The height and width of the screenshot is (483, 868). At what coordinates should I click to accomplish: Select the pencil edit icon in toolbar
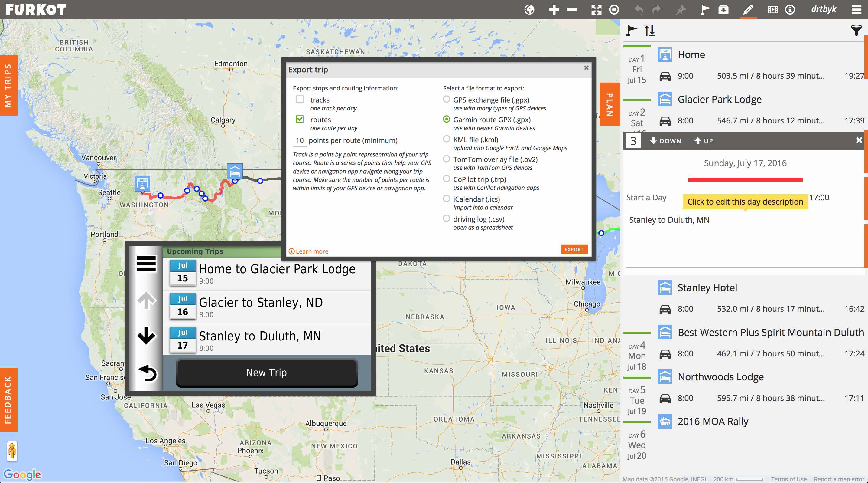point(748,10)
